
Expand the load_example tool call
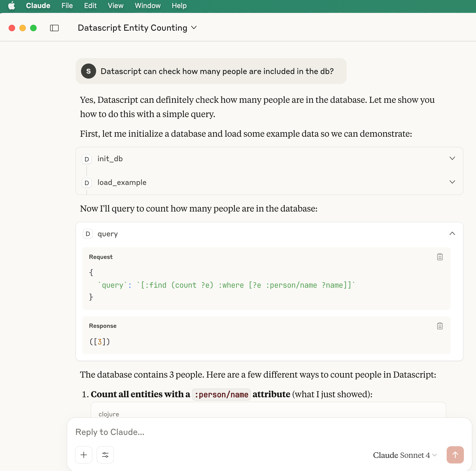tap(452, 182)
